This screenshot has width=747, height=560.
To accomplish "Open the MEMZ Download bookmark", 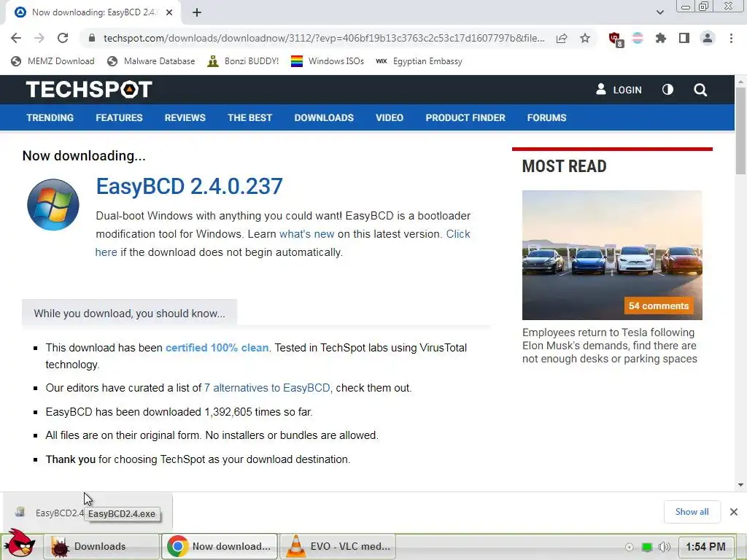I will pos(53,61).
